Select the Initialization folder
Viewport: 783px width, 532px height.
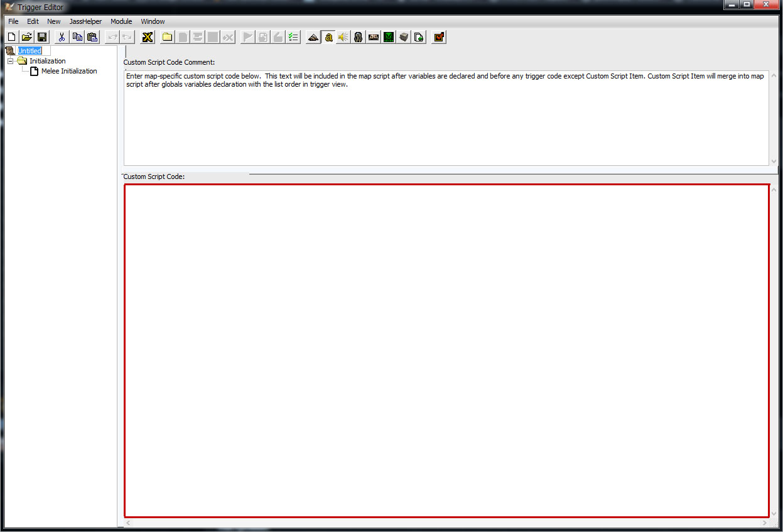click(x=47, y=61)
